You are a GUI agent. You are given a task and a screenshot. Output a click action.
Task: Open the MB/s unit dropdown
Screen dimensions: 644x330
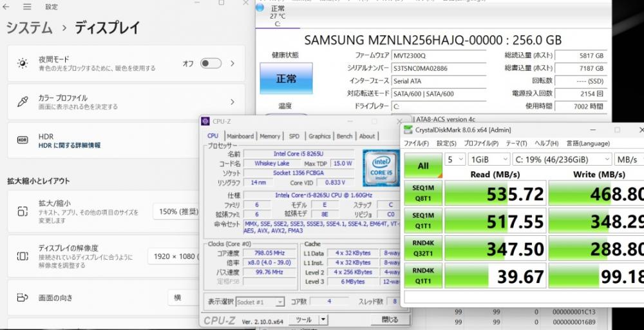[629, 159]
